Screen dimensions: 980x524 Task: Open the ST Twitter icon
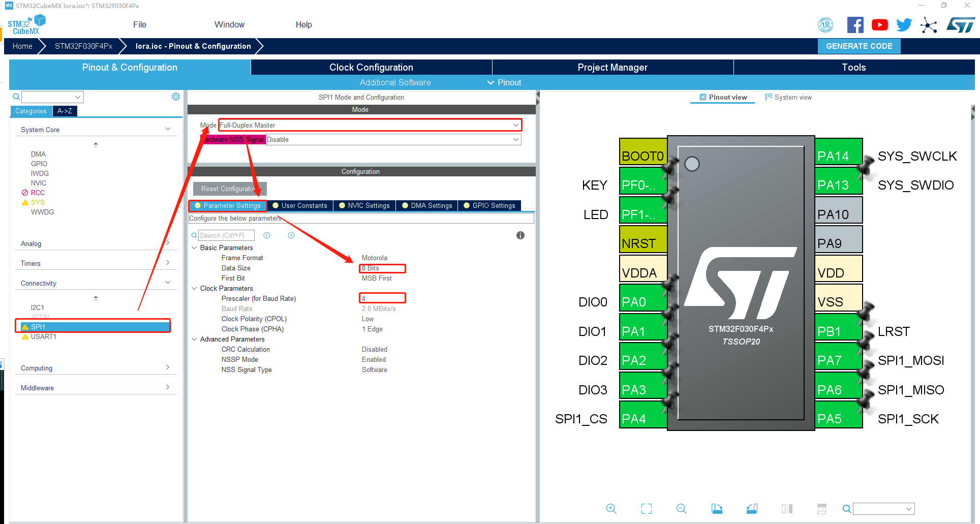904,25
